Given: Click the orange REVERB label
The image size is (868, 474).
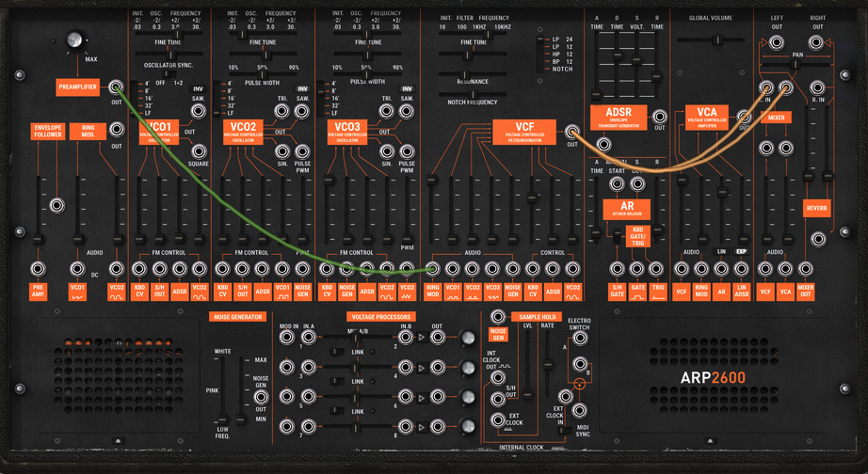Looking at the screenshot, I should [x=816, y=209].
